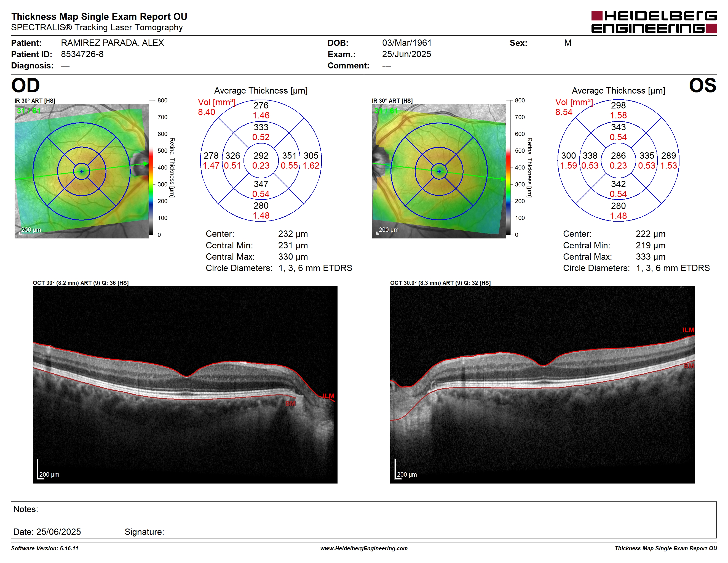Click OD inner temporal thickness 326
Screen dimensions: 728x563
point(233,155)
